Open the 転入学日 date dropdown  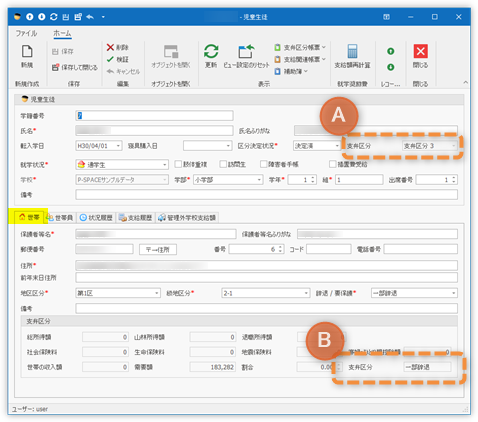(118, 146)
